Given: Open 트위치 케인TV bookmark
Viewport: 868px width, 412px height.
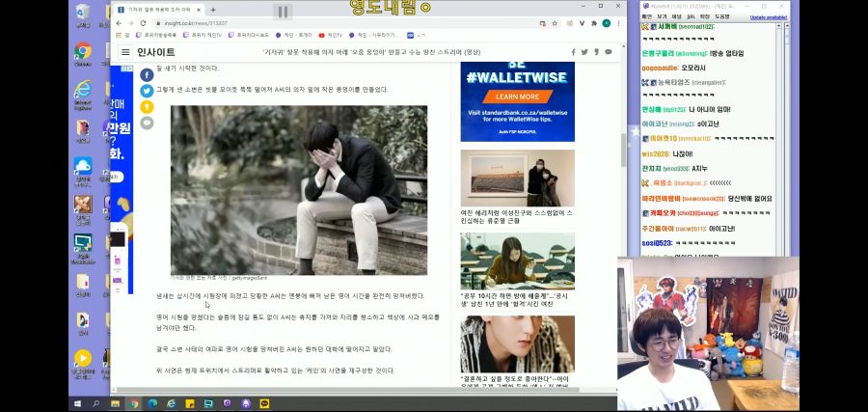Looking at the screenshot, I should click(x=203, y=35).
